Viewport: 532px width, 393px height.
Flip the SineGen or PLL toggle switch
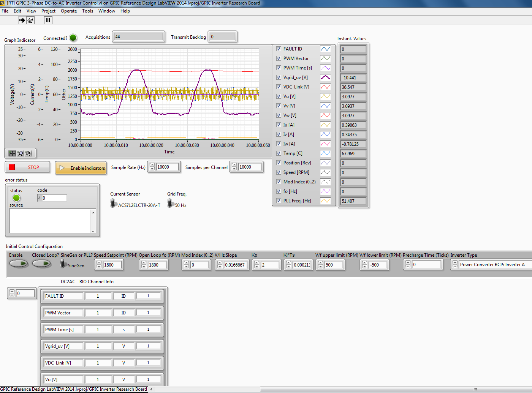(x=63, y=264)
